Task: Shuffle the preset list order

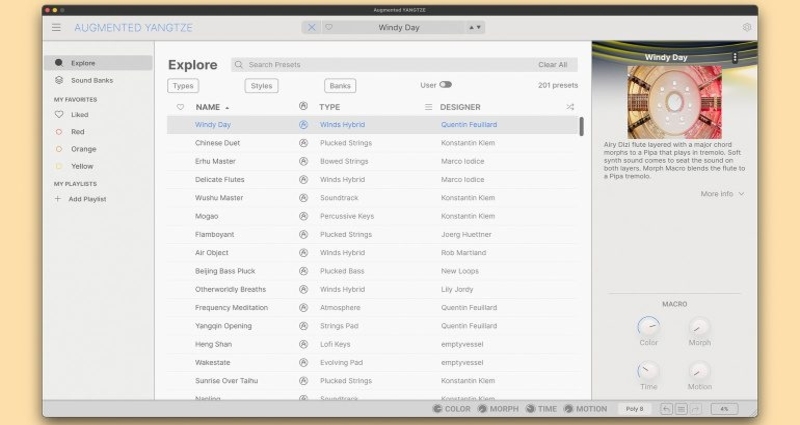Action: [570, 107]
